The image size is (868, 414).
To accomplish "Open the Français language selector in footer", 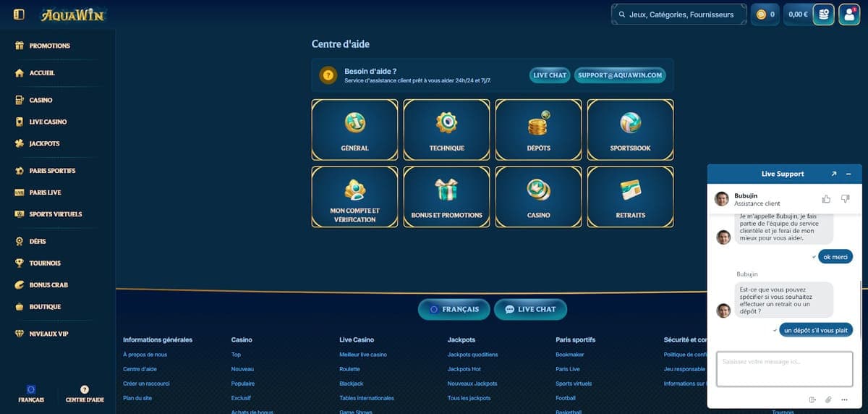I will pos(454,309).
